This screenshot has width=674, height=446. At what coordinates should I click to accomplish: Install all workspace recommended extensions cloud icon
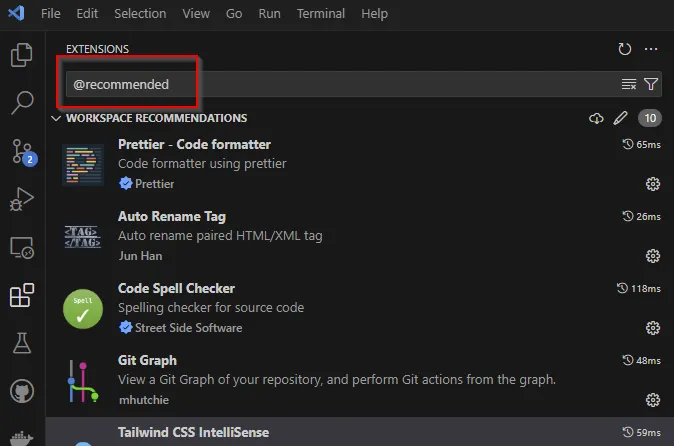pyautogui.click(x=597, y=118)
